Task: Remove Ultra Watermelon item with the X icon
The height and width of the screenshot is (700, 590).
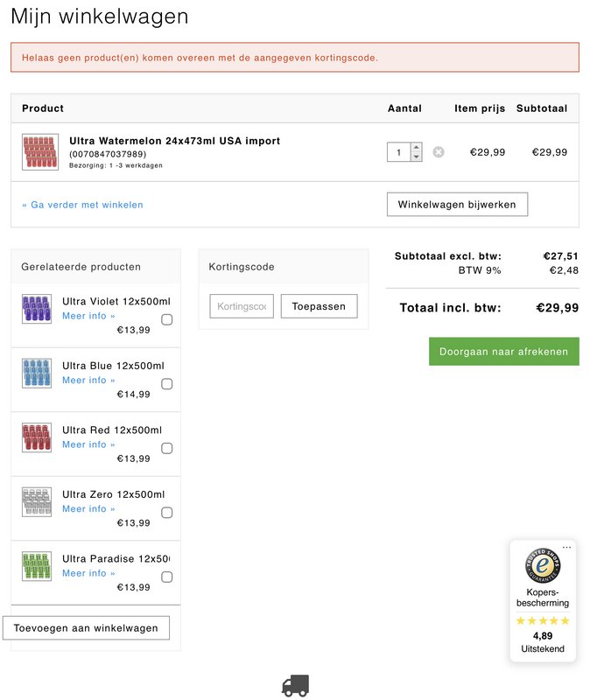Action: click(439, 152)
